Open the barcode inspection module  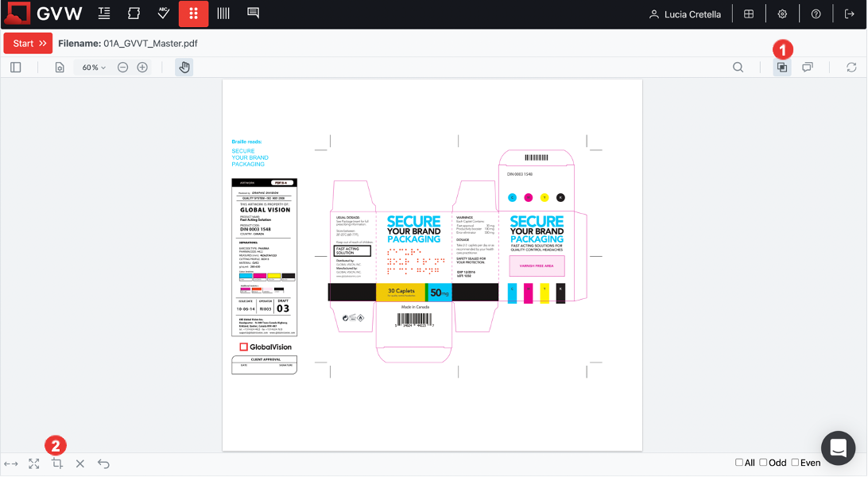click(x=223, y=14)
